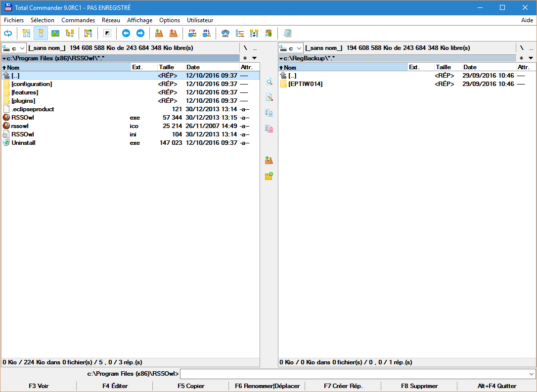Sort left panel by Nom column
The image size is (537, 392).
(x=66, y=67)
